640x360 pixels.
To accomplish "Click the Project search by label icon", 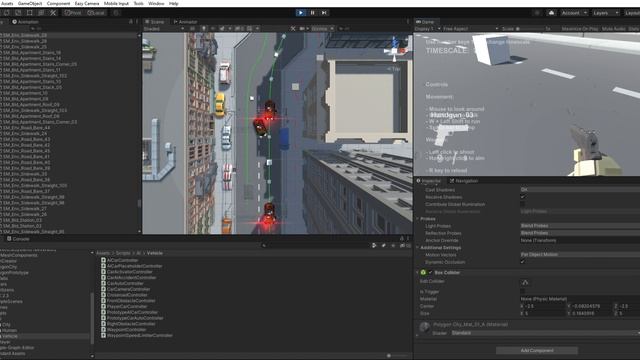I will coord(383,245).
